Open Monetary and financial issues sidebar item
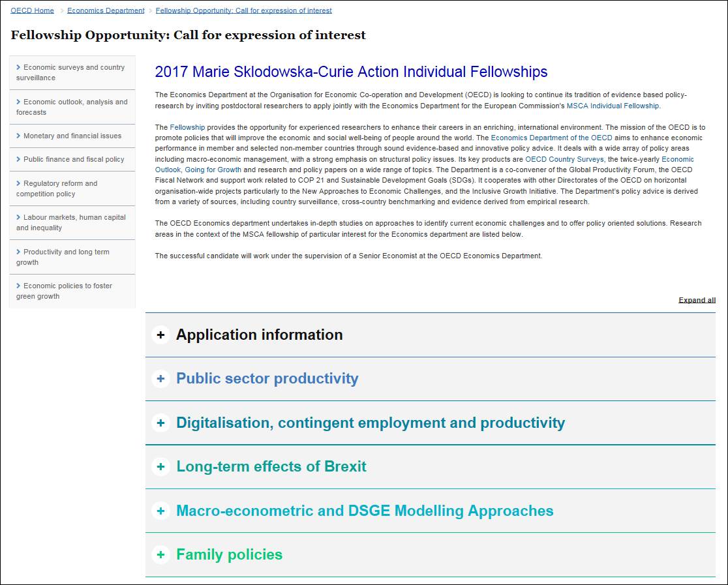The image size is (728, 585). pos(72,136)
